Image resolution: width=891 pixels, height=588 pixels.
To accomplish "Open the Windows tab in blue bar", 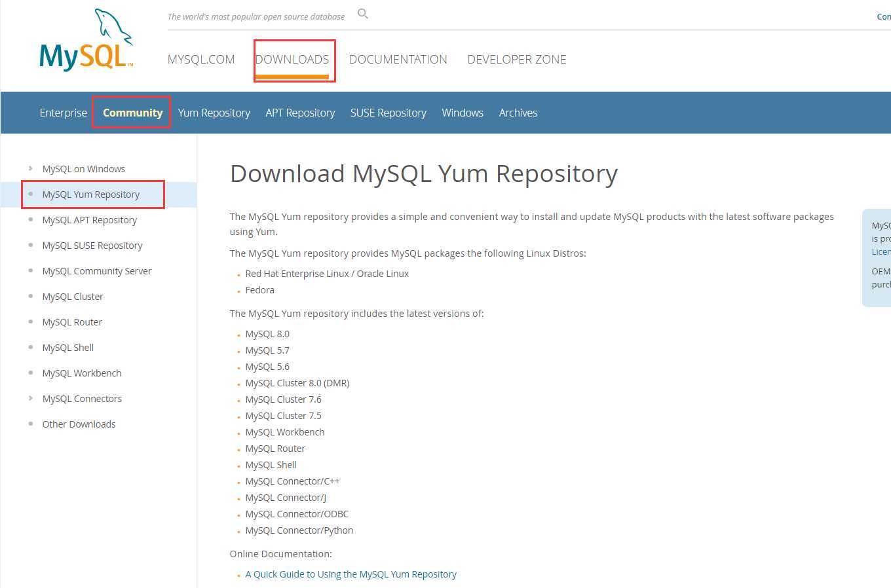I will 463,113.
